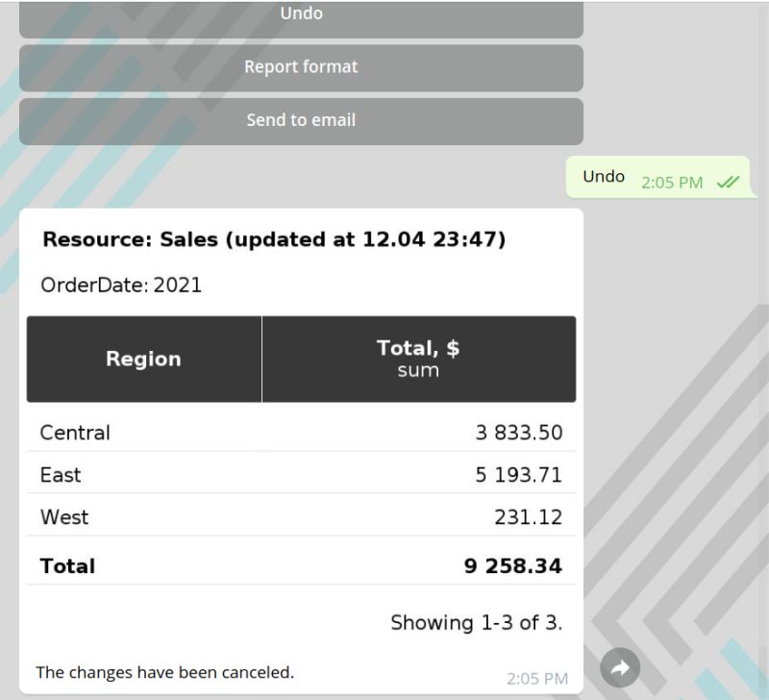769x700 pixels.
Task: Click the 3 833.50 Central value
Action: point(518,433)
